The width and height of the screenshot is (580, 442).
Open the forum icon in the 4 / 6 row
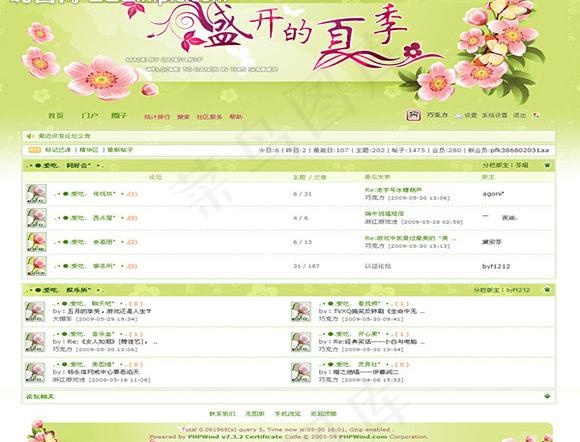[x=36, y=218]
